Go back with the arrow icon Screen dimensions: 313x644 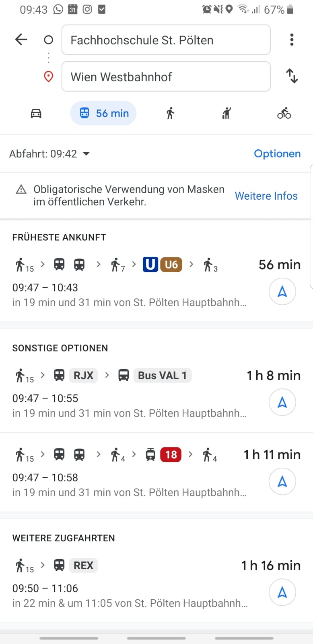21,39
